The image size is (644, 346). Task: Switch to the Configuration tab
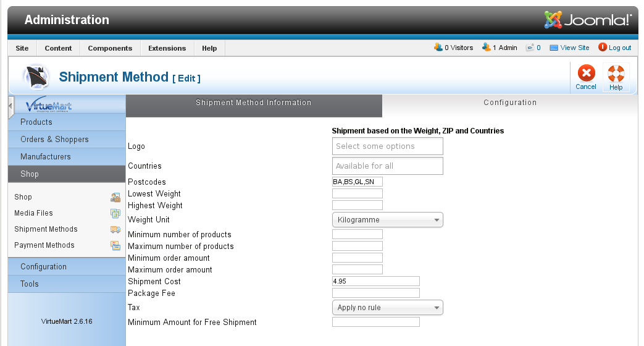(x=509, y=103)
